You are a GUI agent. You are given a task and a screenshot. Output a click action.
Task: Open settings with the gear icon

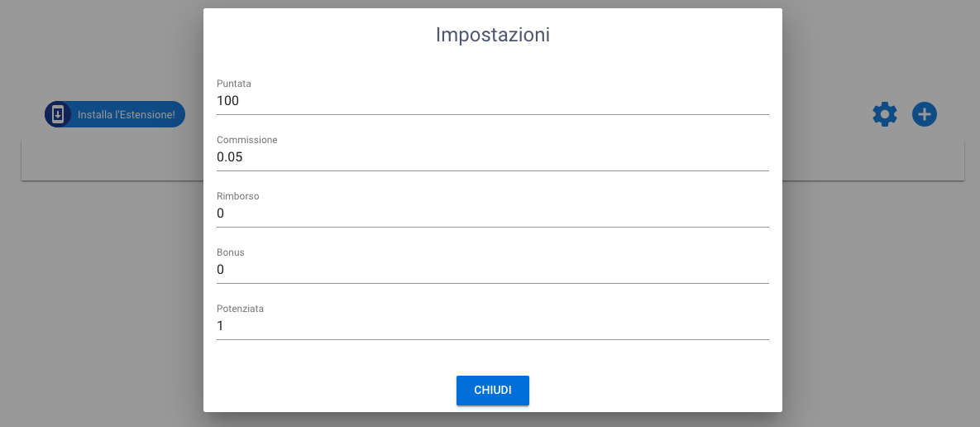tap(884, 114)
